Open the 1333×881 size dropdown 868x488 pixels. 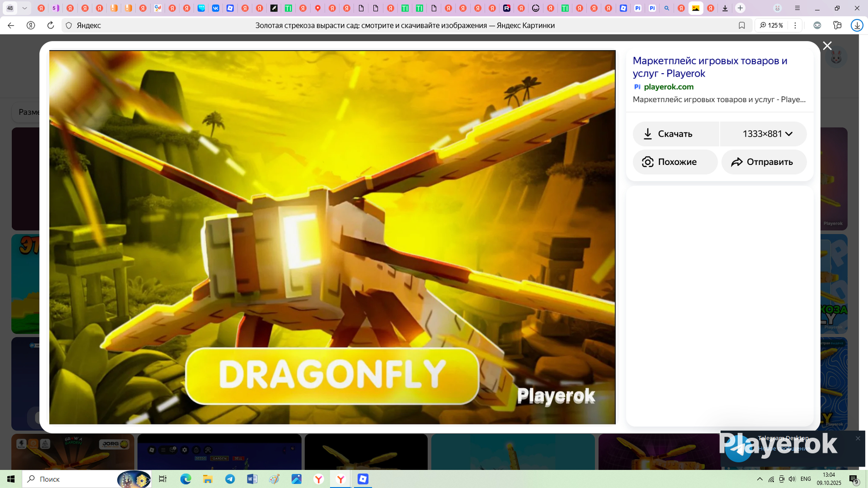click(x=764, y=134)
